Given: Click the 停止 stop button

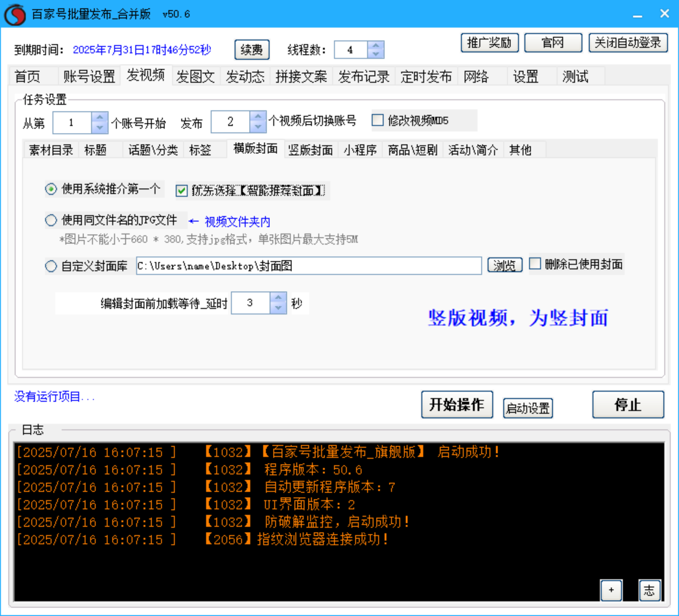Looking at the screenshot, I should click(x=628, y=405).
